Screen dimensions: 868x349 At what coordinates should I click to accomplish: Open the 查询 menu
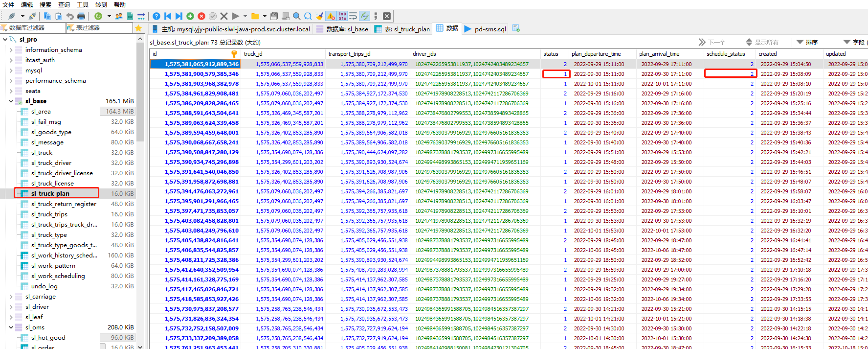pyautogui.click(x=64, y=4)
